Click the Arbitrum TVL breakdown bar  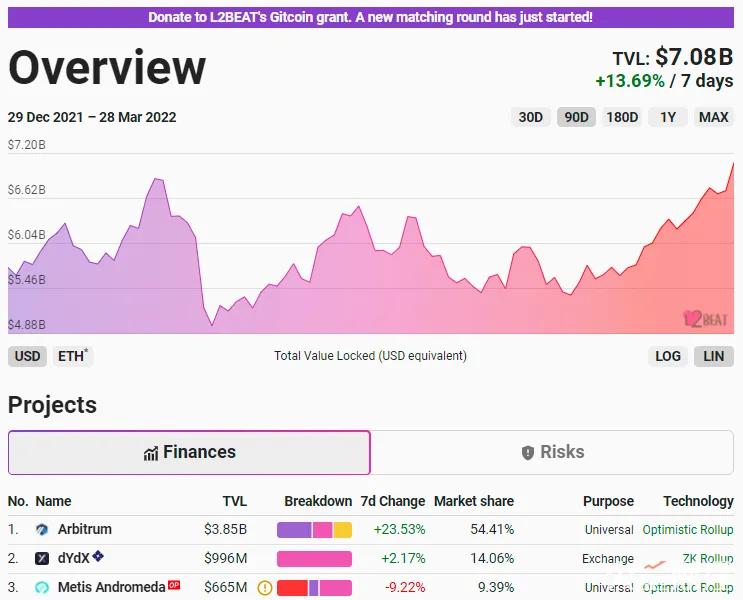point(314,529)
